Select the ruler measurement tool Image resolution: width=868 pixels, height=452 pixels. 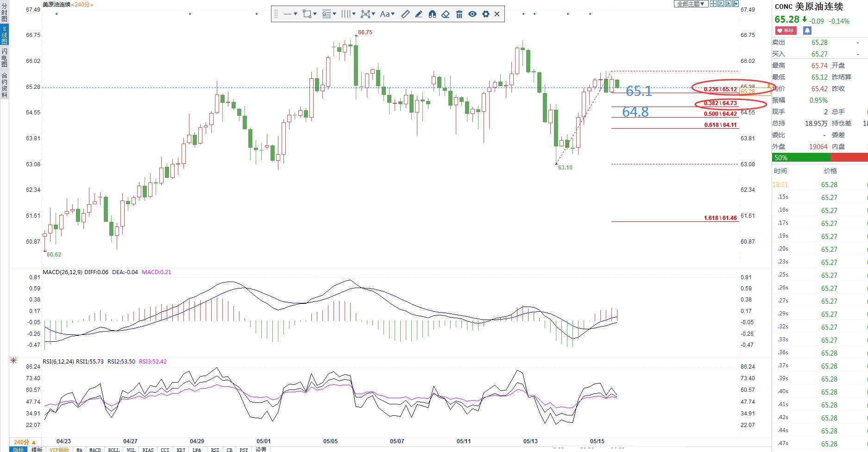point(405,14)
